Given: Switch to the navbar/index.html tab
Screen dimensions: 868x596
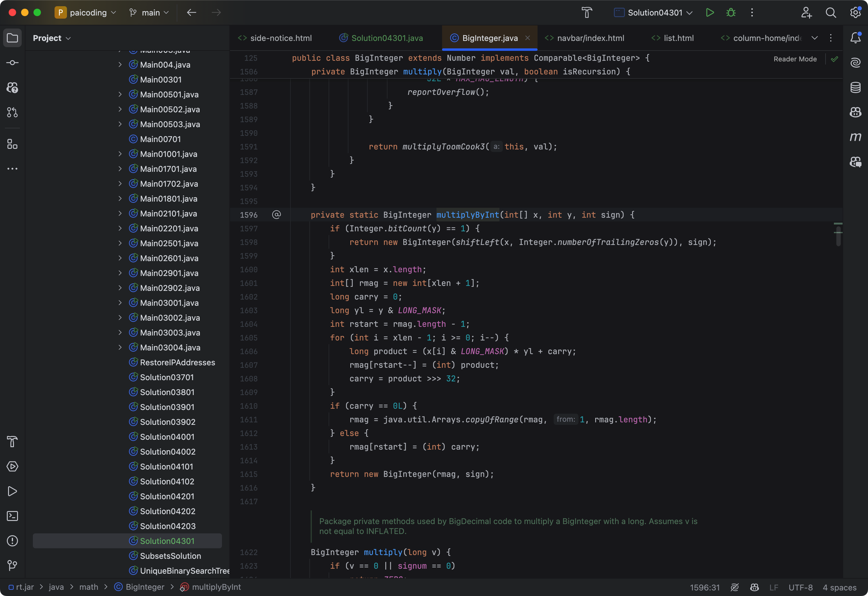Looking at the screenshot, I should coord(585,38).
